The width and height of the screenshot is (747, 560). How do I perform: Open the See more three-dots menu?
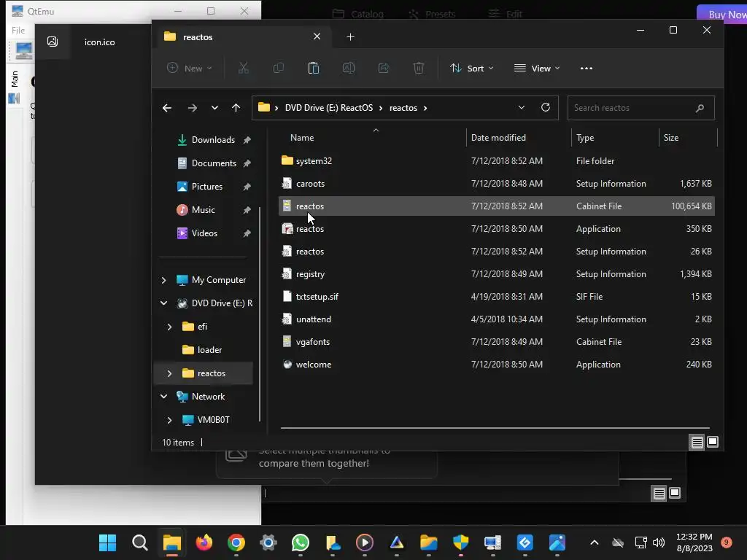point(587,68)
